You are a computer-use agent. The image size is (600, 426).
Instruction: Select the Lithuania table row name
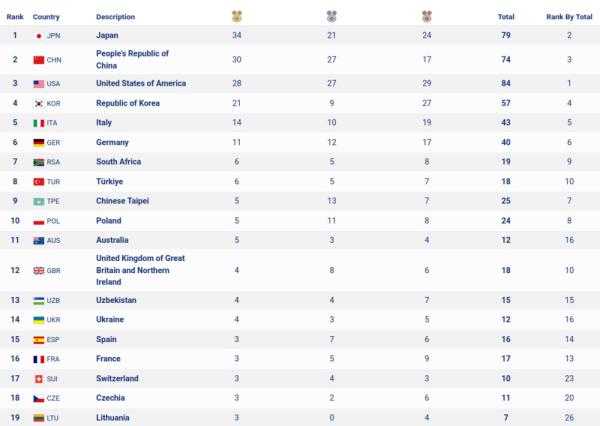tap(114, 417)
